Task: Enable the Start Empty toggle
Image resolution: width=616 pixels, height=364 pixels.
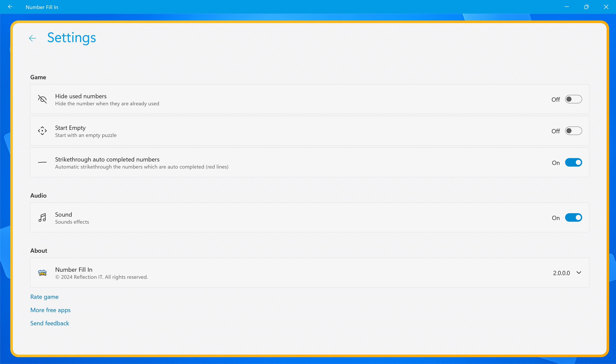Action: pos(573,131)
